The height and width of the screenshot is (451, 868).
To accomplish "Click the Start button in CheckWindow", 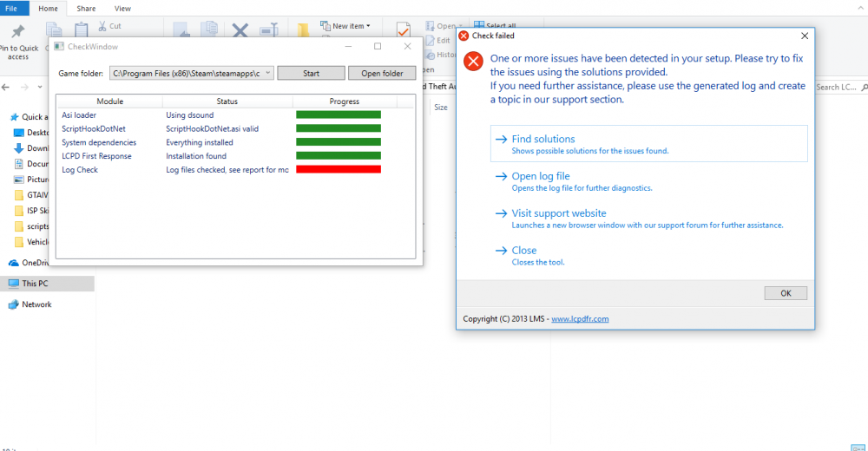I will (x=311, y=73).
